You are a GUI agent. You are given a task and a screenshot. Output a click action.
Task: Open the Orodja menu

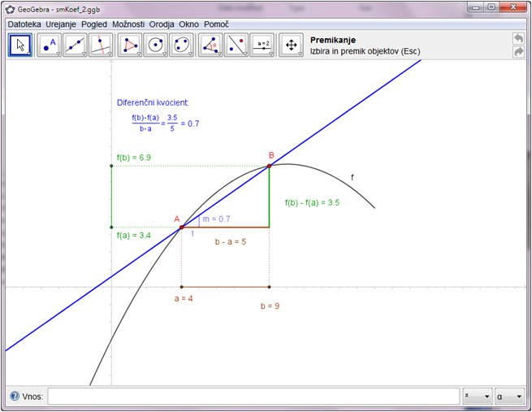(x=162, y=24)
